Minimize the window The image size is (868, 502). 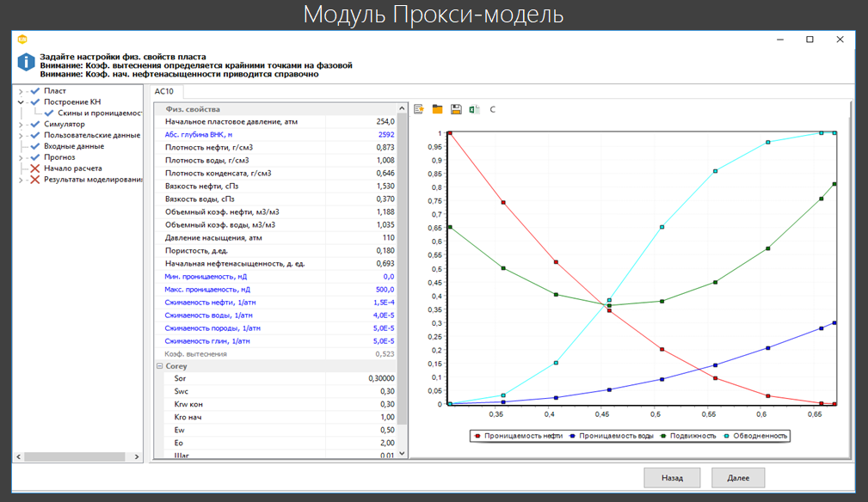(x=780, y=40)
